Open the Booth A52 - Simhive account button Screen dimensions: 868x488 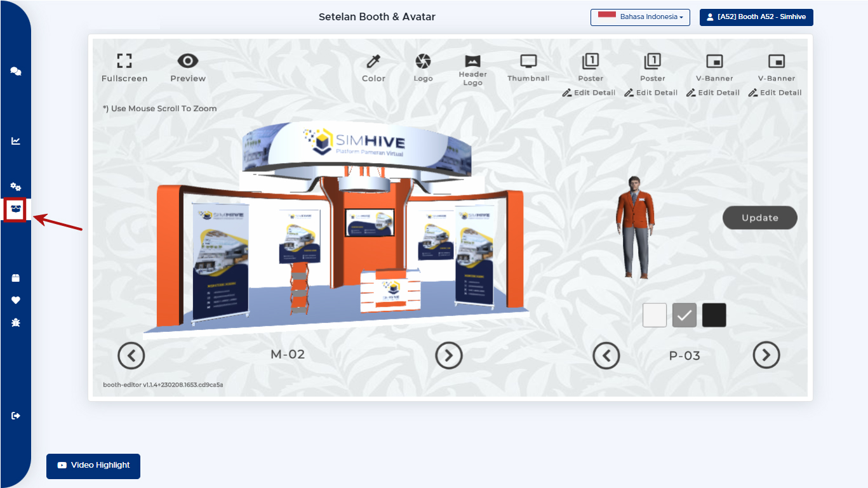click(x=756, y=17)
